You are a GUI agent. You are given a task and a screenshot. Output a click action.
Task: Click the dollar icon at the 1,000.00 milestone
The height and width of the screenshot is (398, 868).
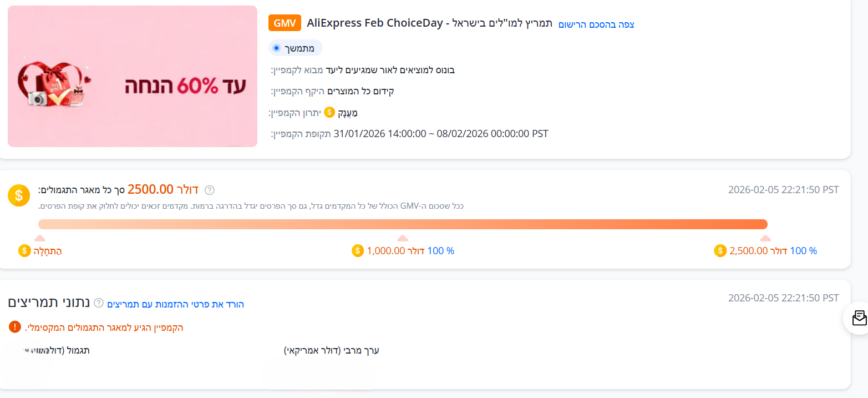coord(358,250)
